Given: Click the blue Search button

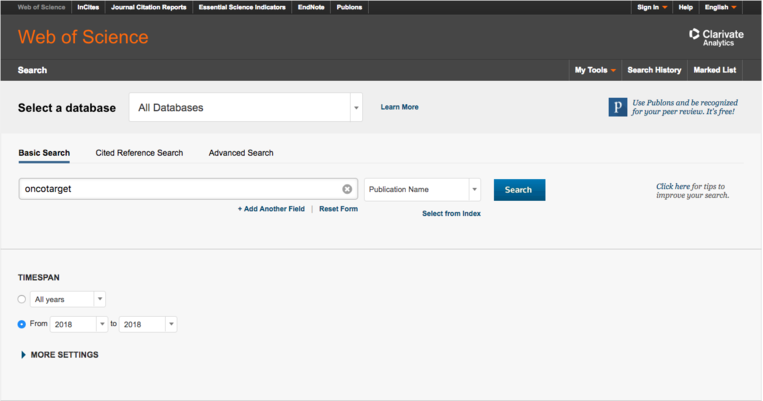Looking at the screenshot, I should click(x=519, y=190).
